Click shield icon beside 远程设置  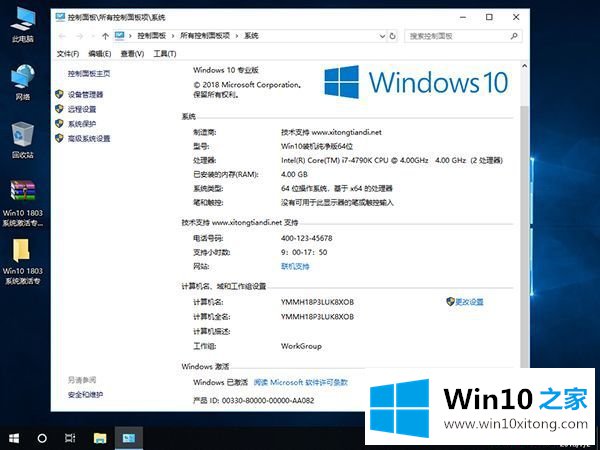pos(59,109)
